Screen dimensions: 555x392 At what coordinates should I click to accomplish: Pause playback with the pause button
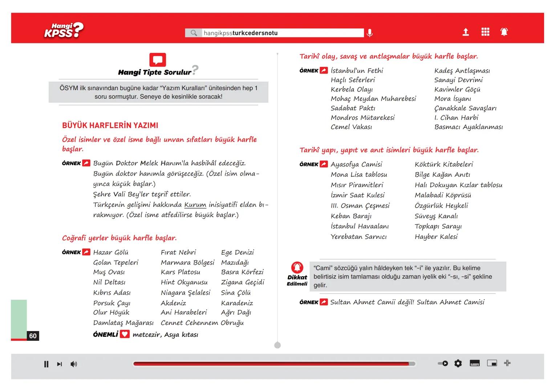tap(46, 364)
